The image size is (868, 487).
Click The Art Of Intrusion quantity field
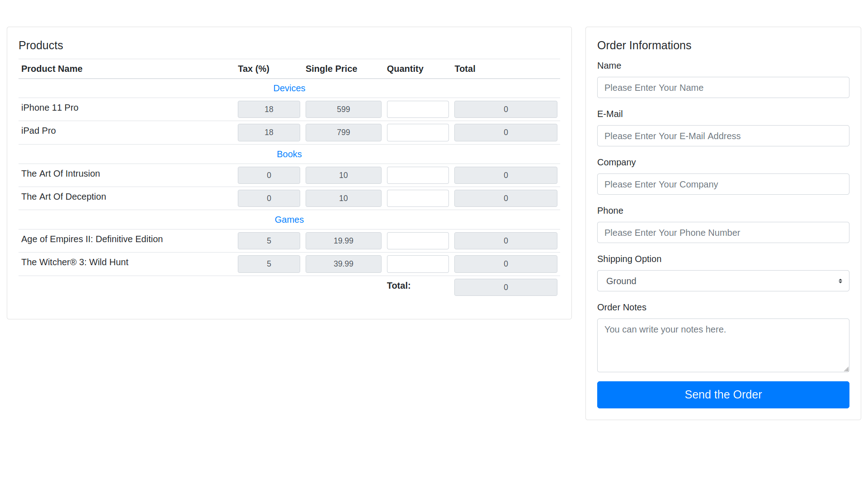417,175
